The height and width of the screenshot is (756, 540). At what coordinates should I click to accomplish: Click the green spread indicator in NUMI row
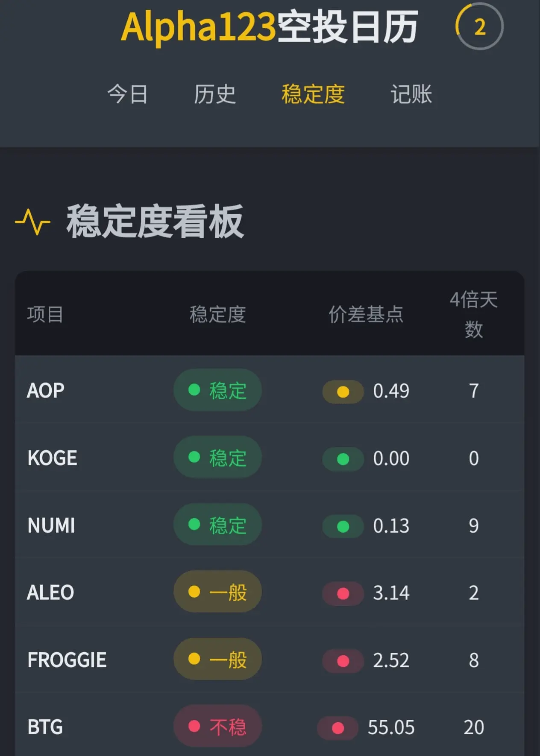click(343, 526)
